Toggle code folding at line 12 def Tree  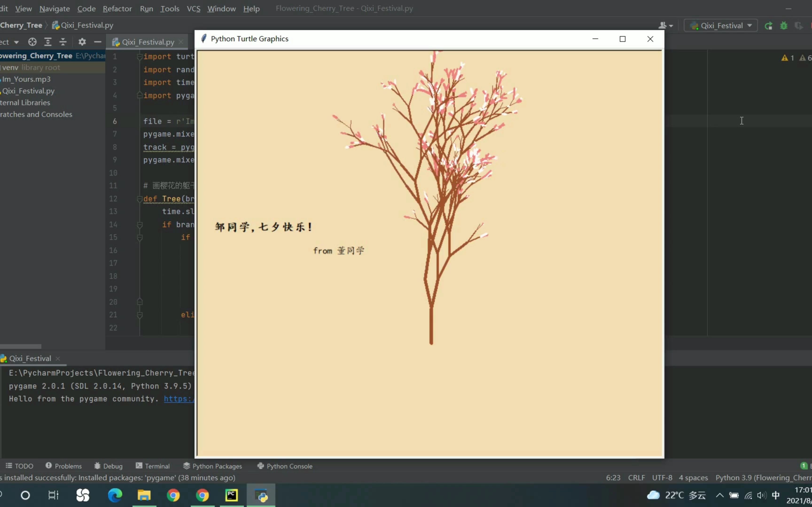click(140, 199)
